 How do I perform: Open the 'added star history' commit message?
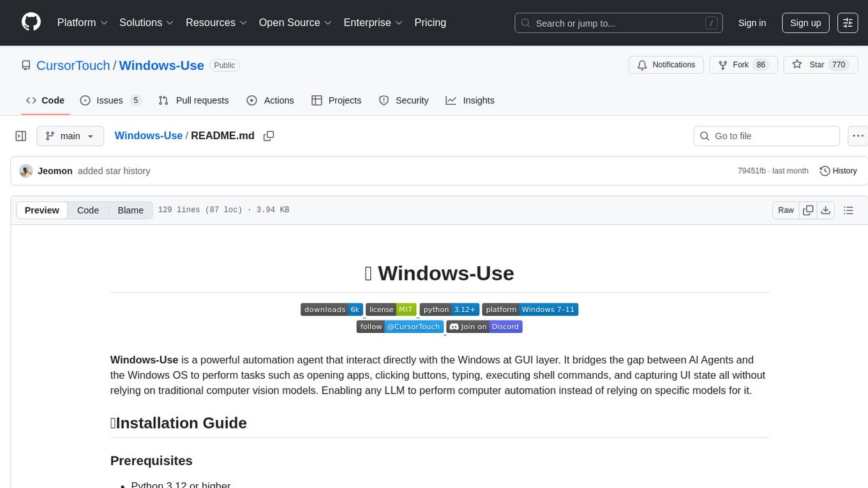click(x=114, y=171)
